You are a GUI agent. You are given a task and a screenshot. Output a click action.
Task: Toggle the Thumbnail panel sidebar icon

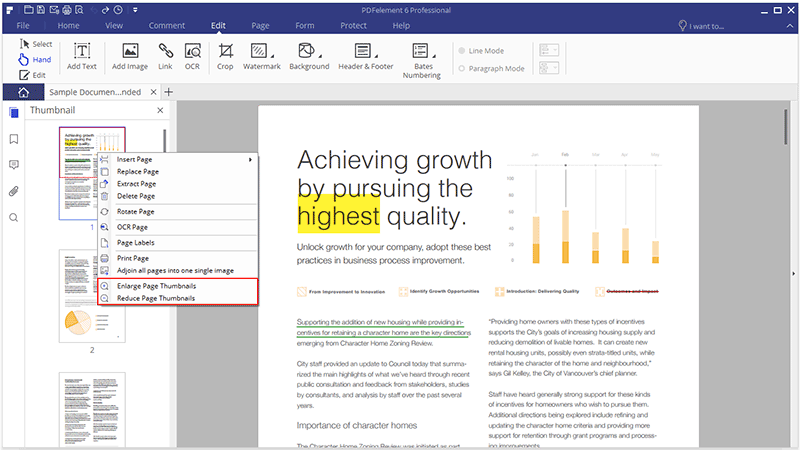click(14, 113)
